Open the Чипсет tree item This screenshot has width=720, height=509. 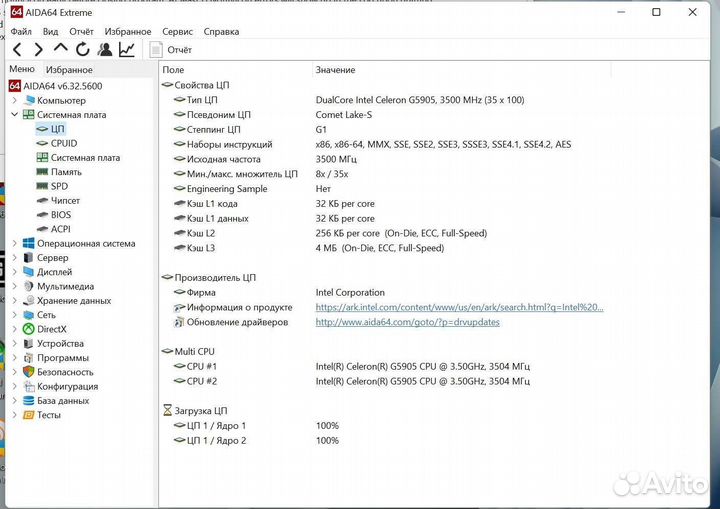pos(58,200)
